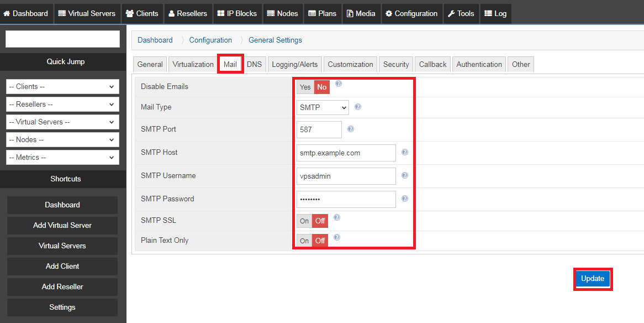Screen dimensions: 644x323
Task: Click the help icon beside SMTP Password field
Action: (405, 199)
